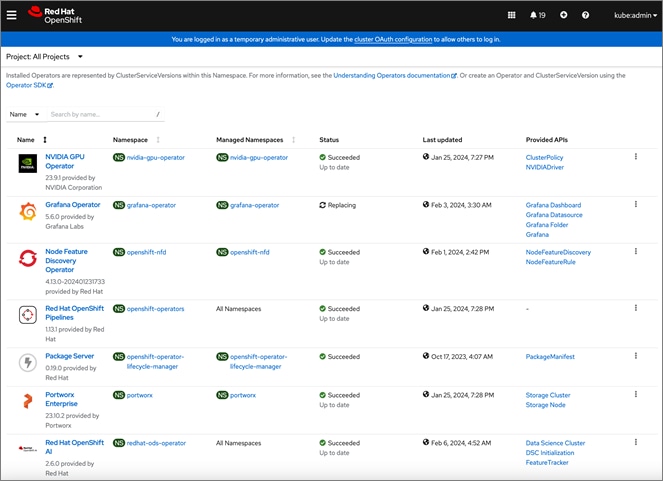Open the Operator SDK link
The image size is (663, 481).
click(x=29, y=85)
